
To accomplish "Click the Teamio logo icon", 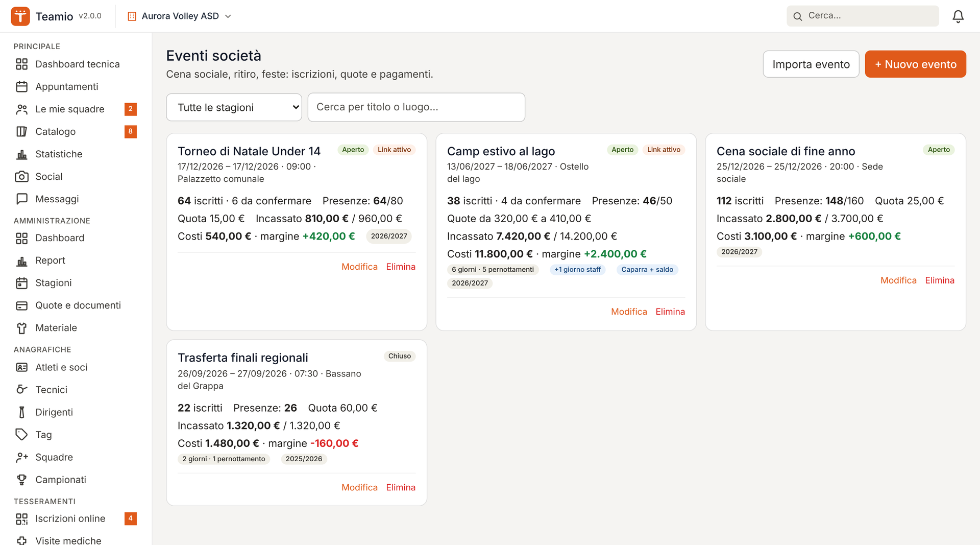I will tap(20, 16).
